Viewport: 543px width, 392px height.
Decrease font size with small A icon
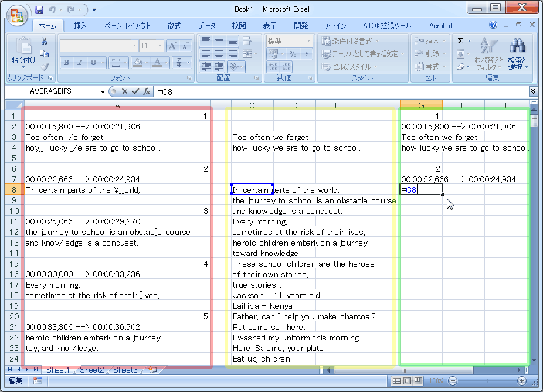(185, 46)
